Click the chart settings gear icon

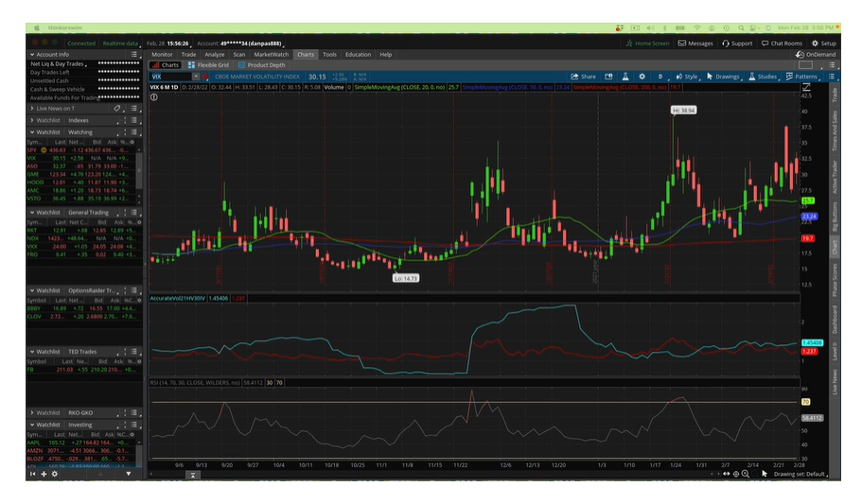coord(642,77)
